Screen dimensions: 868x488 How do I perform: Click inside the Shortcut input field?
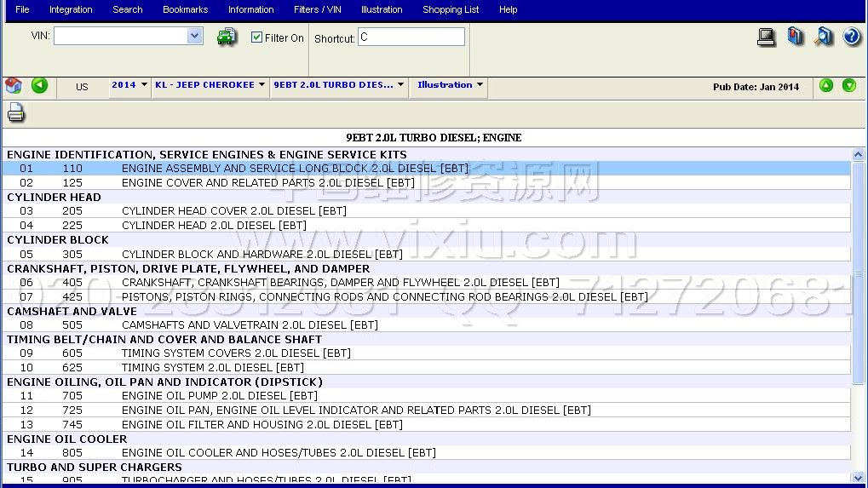tap(411, 37)
